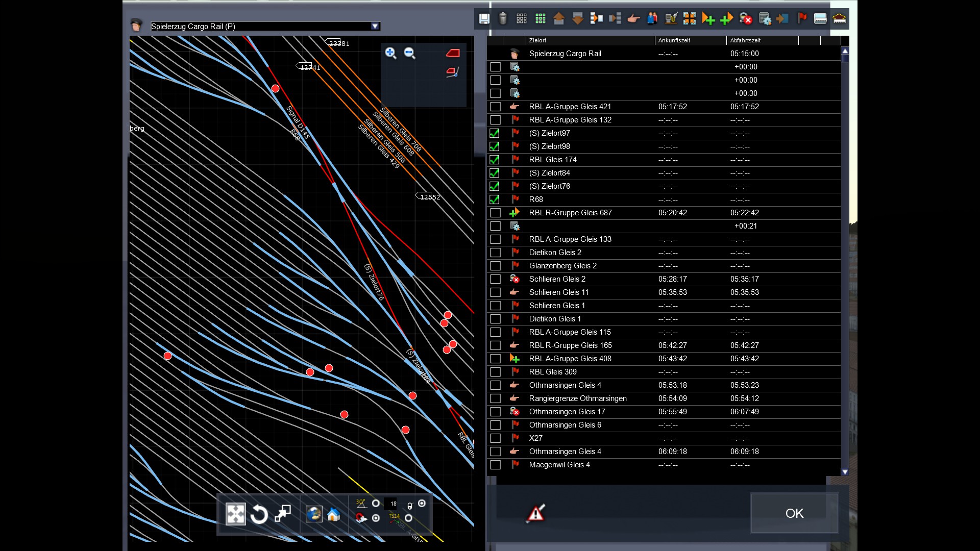Click the blue house home icon

[x=334, y=514]
